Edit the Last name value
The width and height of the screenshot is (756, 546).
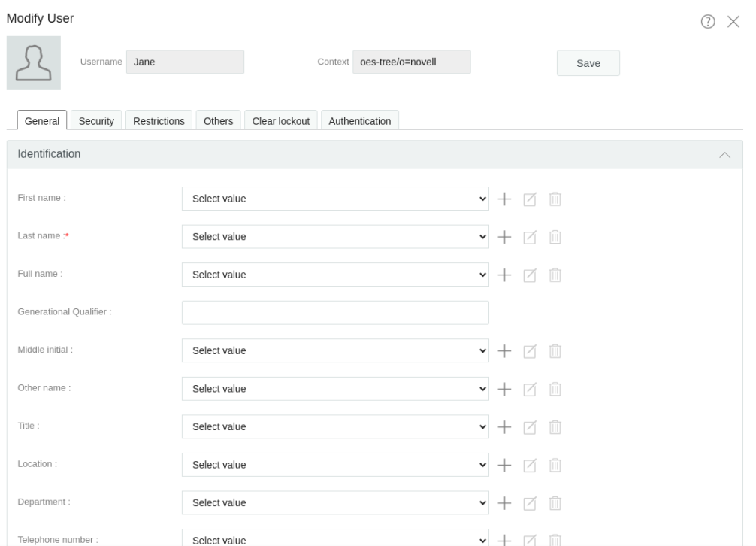tap(531, 235)
